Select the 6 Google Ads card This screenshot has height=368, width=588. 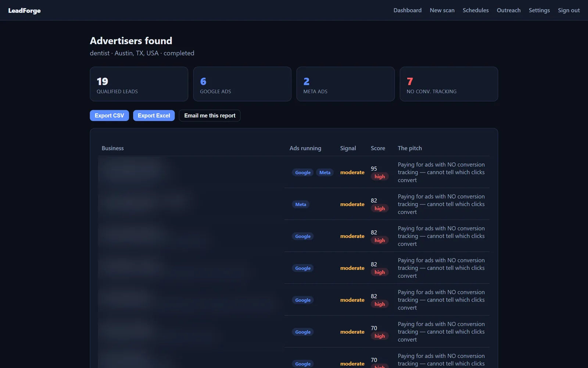[242, 84]
